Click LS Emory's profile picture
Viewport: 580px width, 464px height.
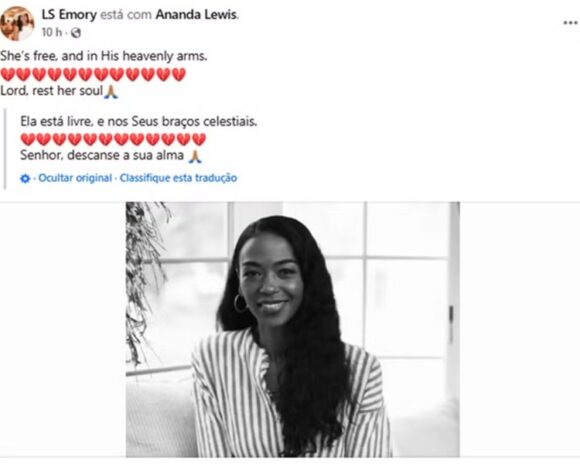[17, 24]
